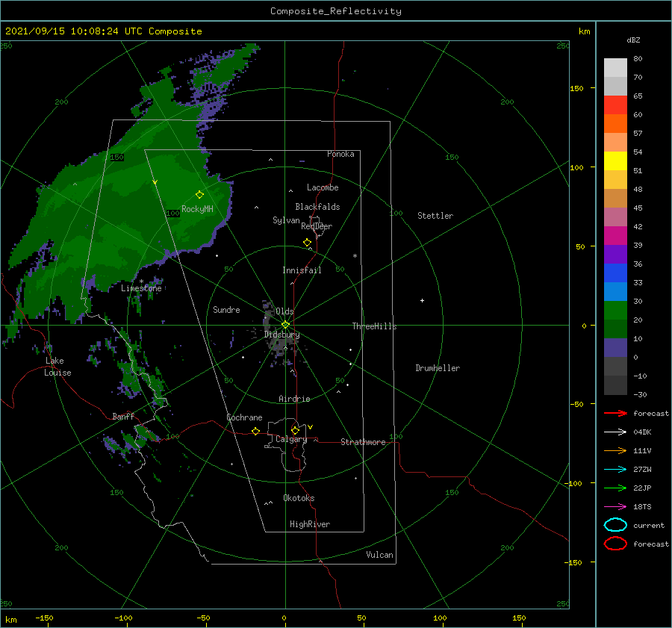Screen dimensions: 672x628
Task: Click the RockyMH label
Action: click(x=197, y=209)
